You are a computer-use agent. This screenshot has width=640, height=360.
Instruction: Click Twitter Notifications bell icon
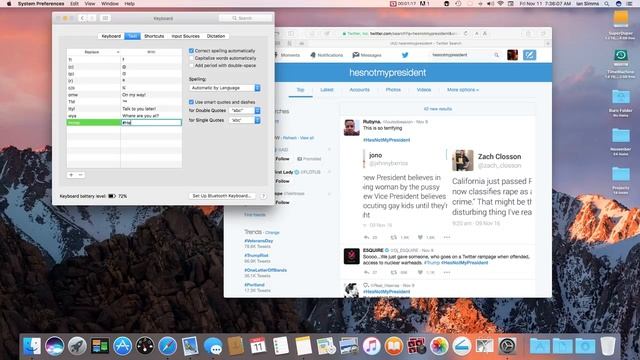coord(313,55)
